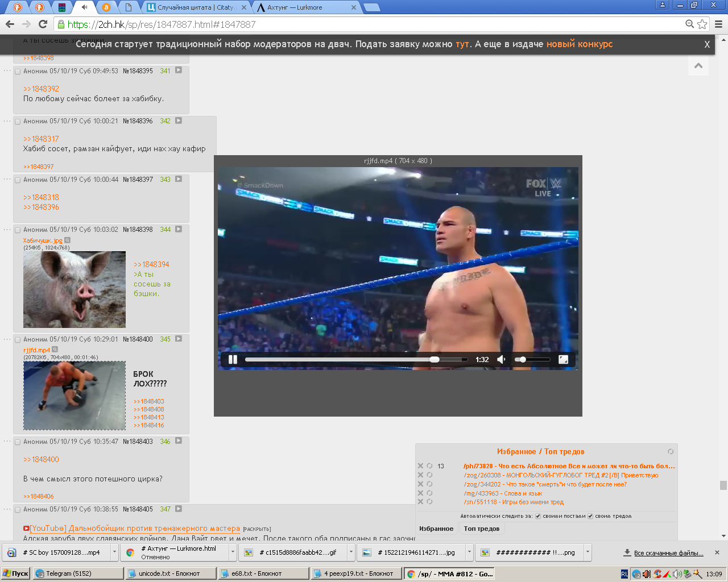Image resolution: width=728 pixels, height=582 pixels.
Task: Show all downloads via 'Все скачанные файлы'
Action: [668, 552]
